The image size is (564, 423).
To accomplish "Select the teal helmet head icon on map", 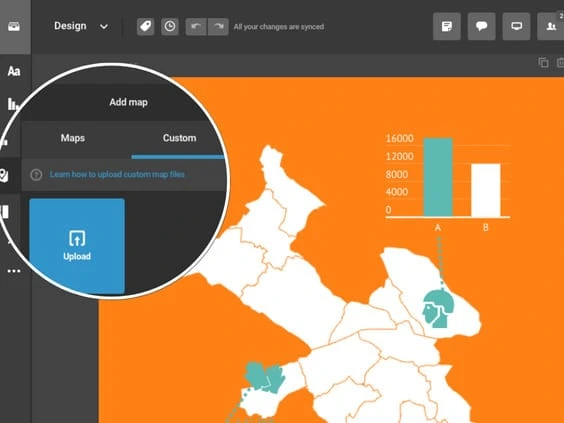I will [x=438, y=309].
